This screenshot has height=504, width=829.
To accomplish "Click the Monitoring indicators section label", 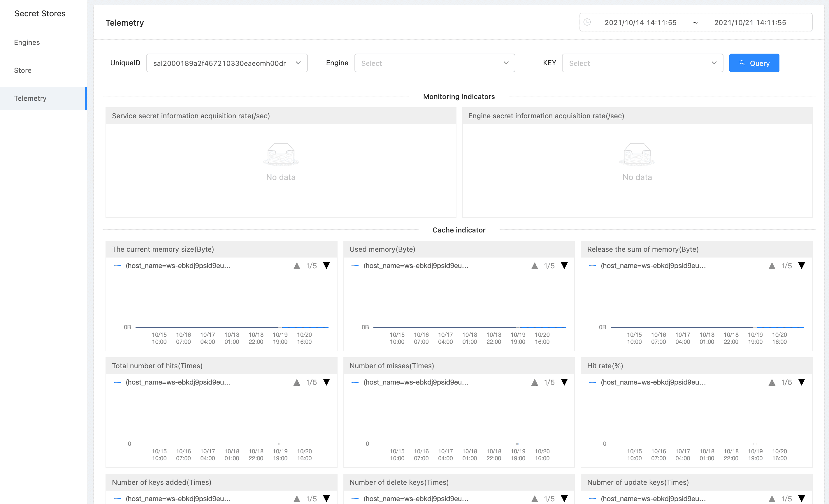I will pos(459,96).
